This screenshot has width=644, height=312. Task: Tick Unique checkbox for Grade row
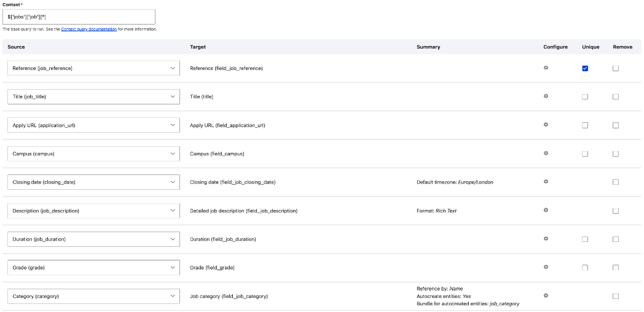click(585, 268)
